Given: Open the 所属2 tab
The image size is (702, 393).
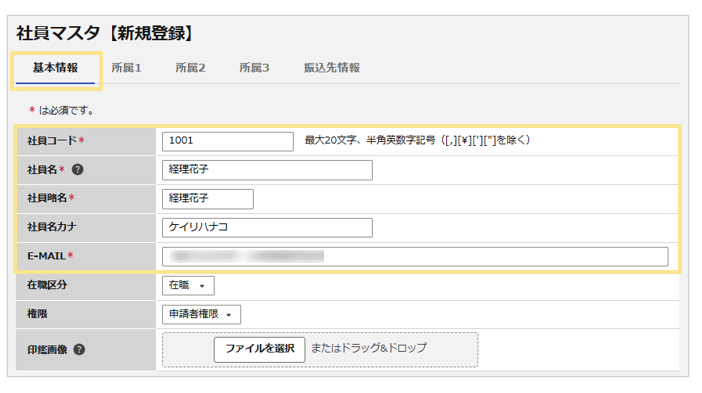Looking at the screenshot, I should [x=190, y=68].
